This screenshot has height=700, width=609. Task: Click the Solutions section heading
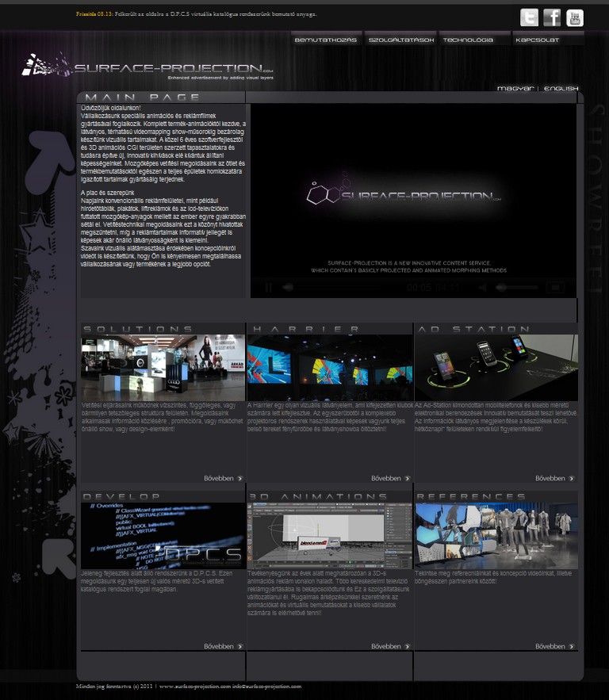pyautogui.click(x=138, y=329)
